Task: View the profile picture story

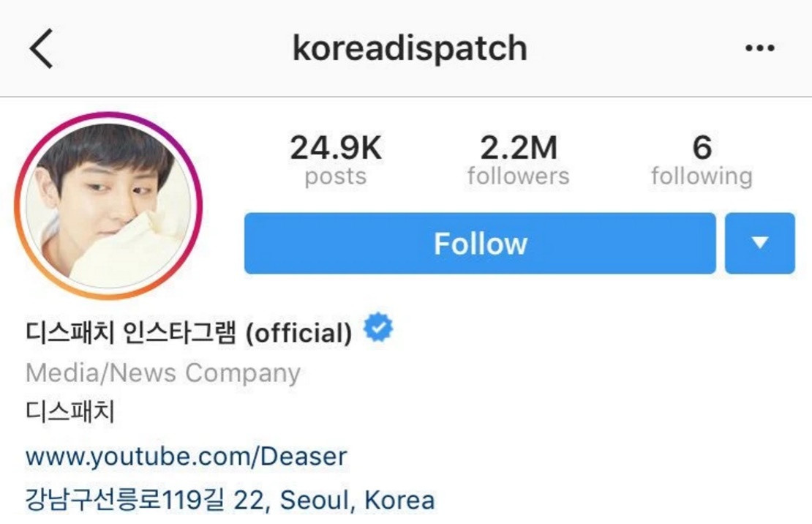Action: point(109,206)
